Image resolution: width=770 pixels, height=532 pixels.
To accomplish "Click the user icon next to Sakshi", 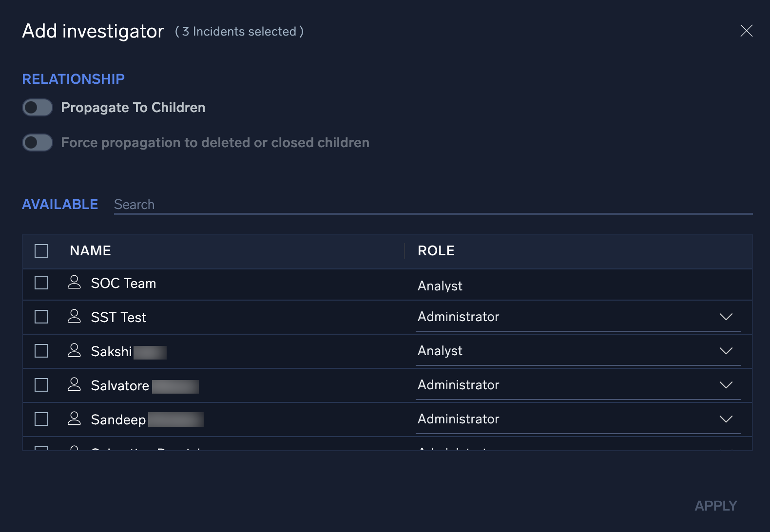I will click(x=75, y=351).
